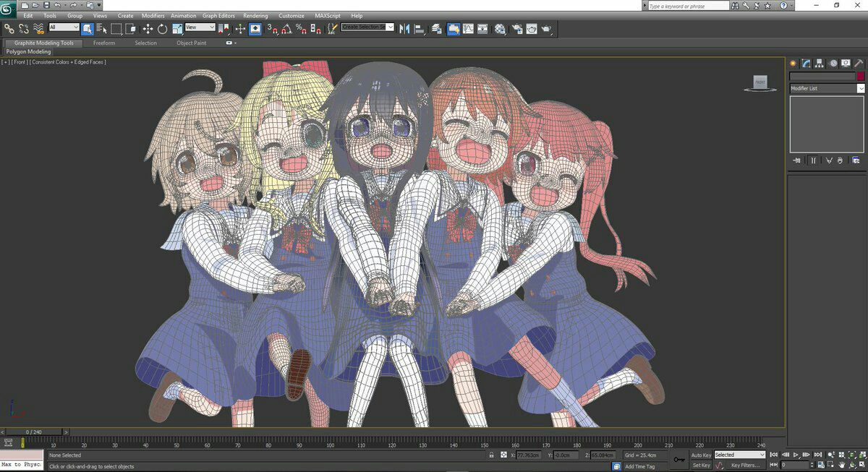868x472 pixels.
Task: Toggle Angle Snap
Action: coord(287,29)
